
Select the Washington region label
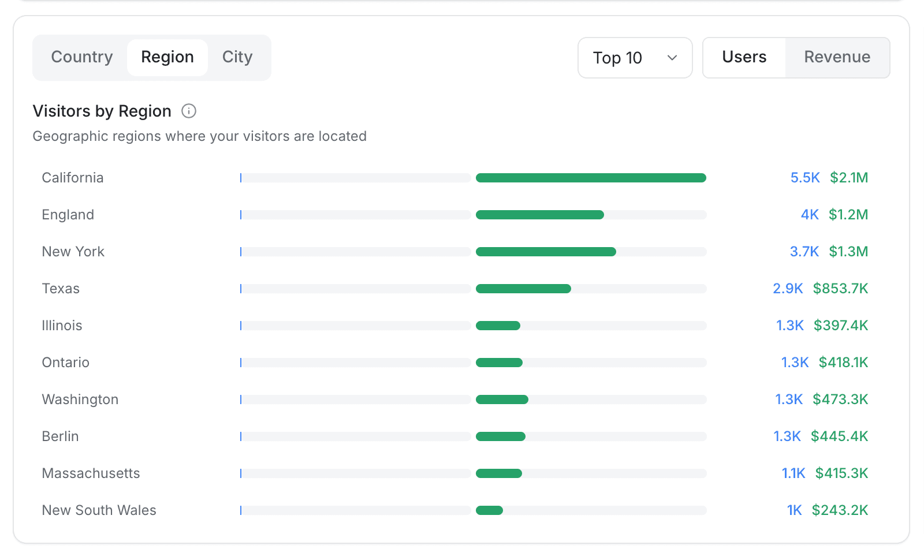pyautogui.click(x=80, y=400)
